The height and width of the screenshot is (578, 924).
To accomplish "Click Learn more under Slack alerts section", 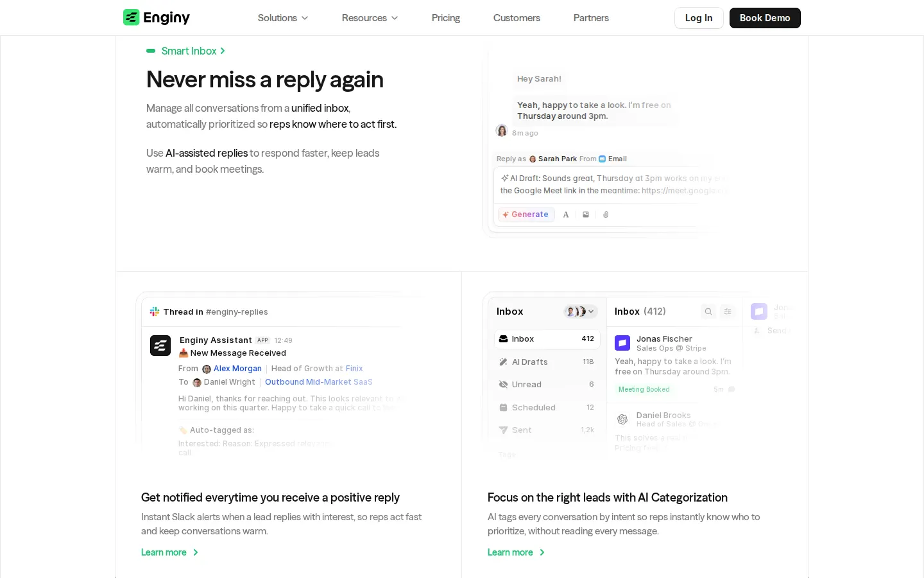I will point(170,552).
